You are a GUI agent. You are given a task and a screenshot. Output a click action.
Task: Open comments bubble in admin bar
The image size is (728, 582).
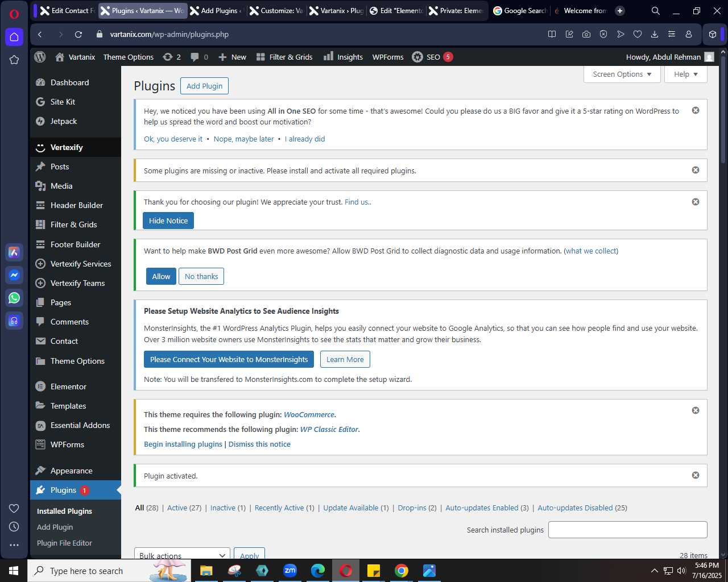coord(200,57)
